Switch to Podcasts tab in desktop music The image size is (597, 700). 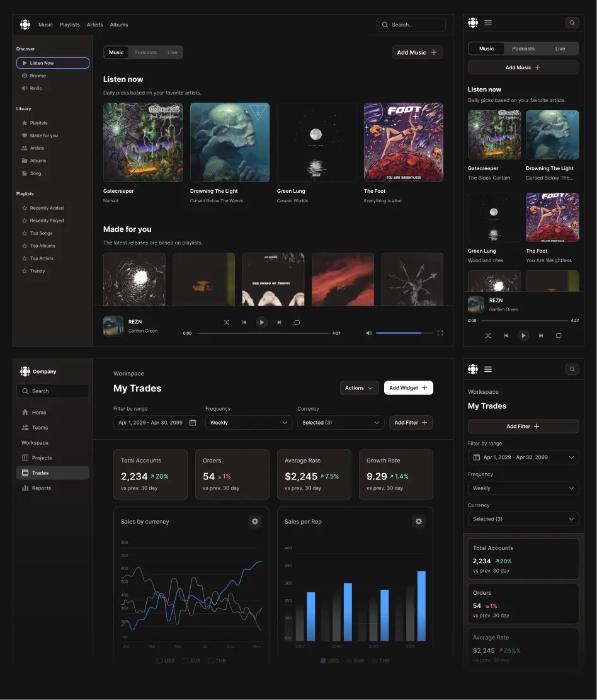145,52
